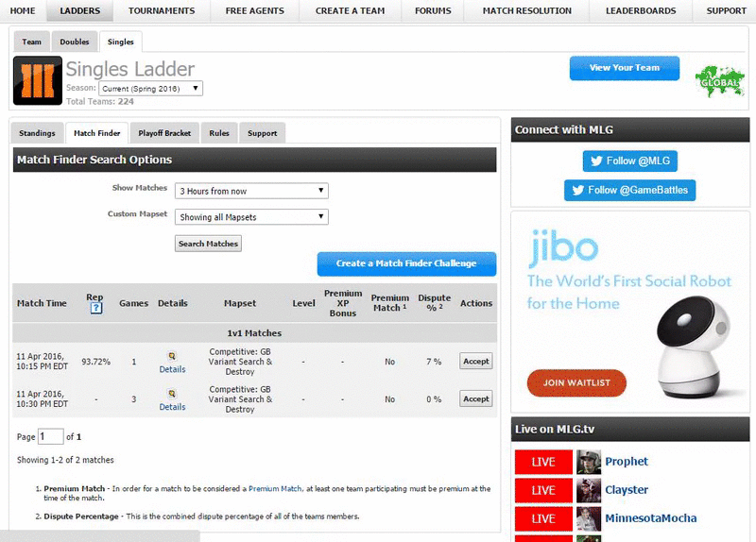Click the Dispute % column header
This screenshot has width=756, height=542.
click(434, 302)
